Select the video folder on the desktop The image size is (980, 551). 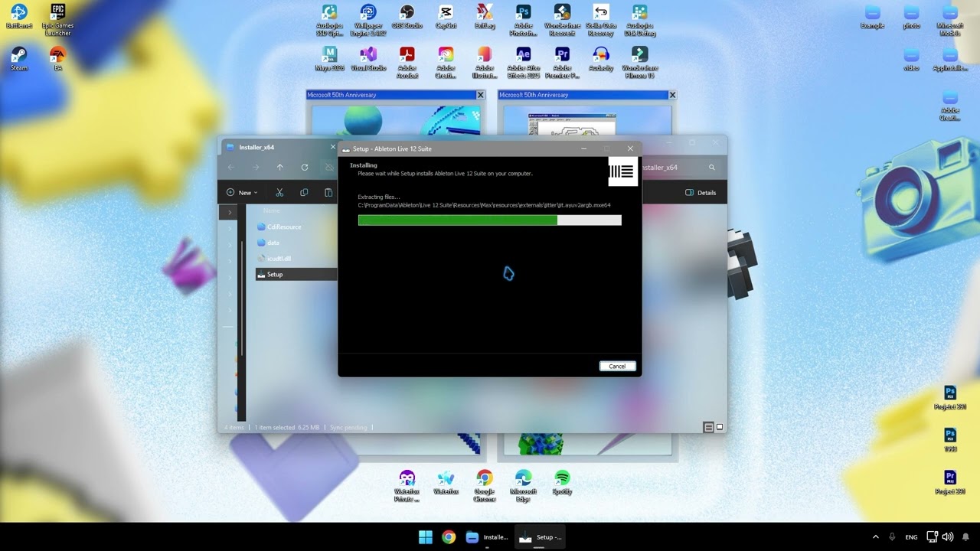pyautogui.click(x=911, y=59)
